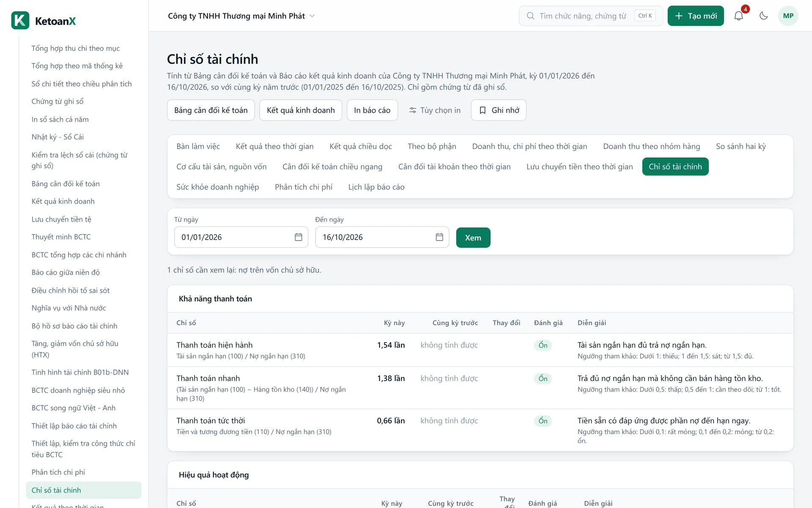Image resolution: width=812 pixels, height=508 pixels.
Task: Open sidebar item Bảng cân đối kế toán
Action: click(x=66, y=184)
